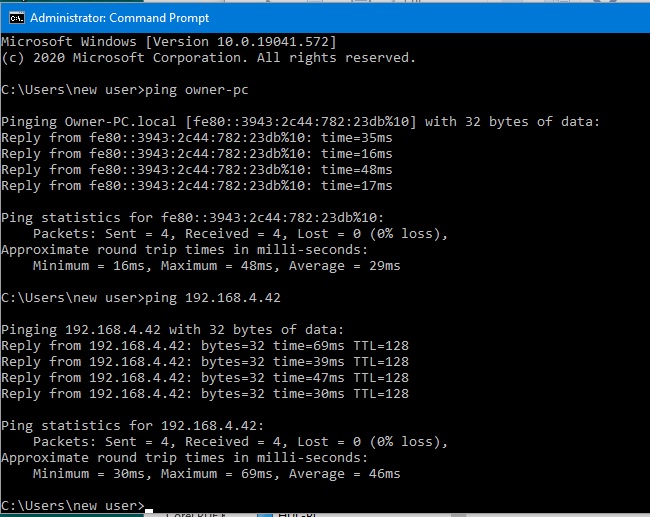
Task: Click the reply line showing time=35ms
Action: click(x=196, y=138)
